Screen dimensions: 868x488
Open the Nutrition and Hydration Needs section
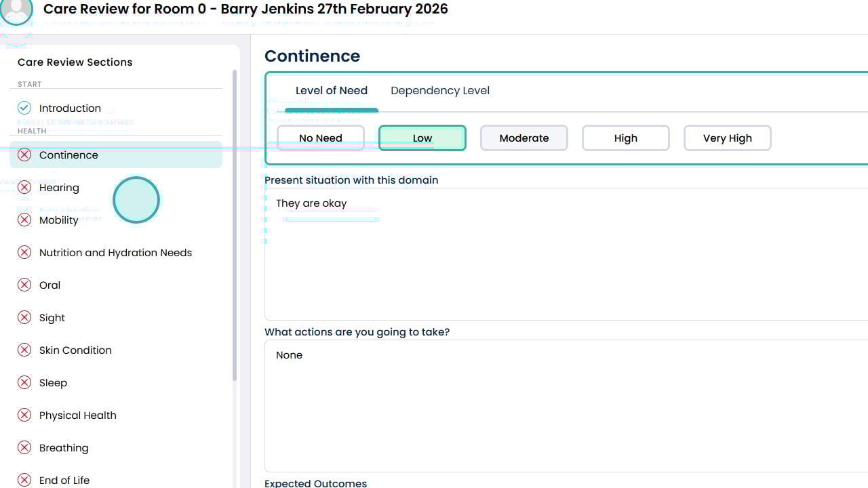115,253
